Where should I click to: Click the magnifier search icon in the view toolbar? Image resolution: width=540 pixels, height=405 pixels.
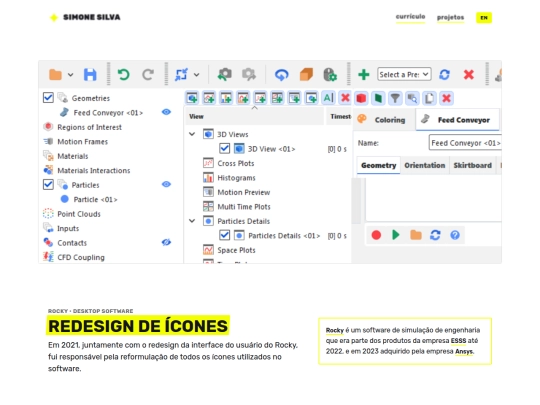(x=412, y=98)
